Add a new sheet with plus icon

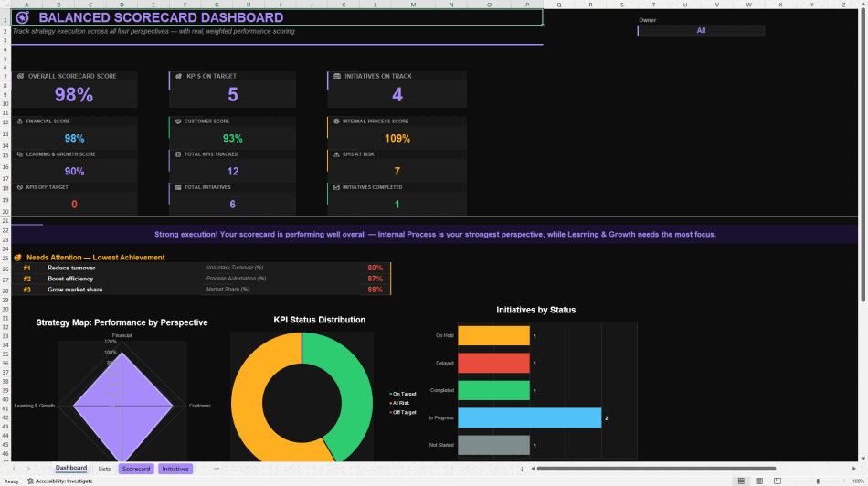click(217, 469)
